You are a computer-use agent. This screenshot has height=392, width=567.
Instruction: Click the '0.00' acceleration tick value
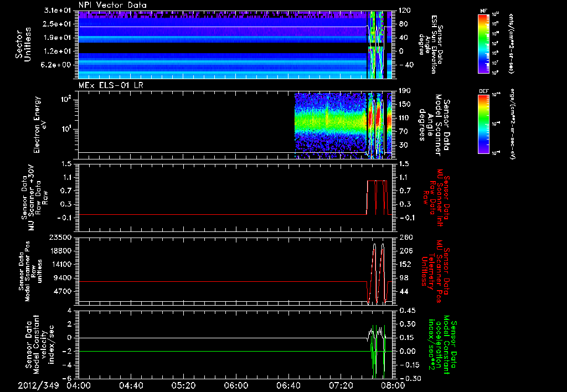click(x=408, y=351)
